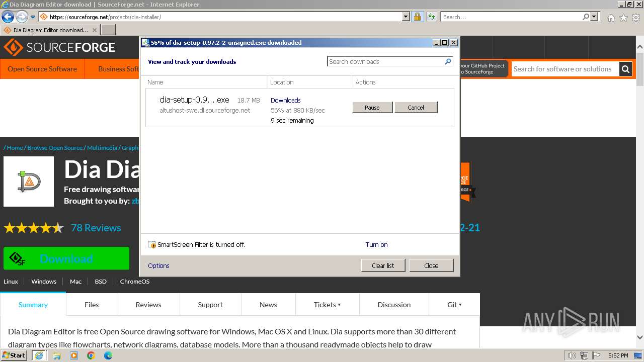Open Browse Open Source breadcrumb

(55, 148)
